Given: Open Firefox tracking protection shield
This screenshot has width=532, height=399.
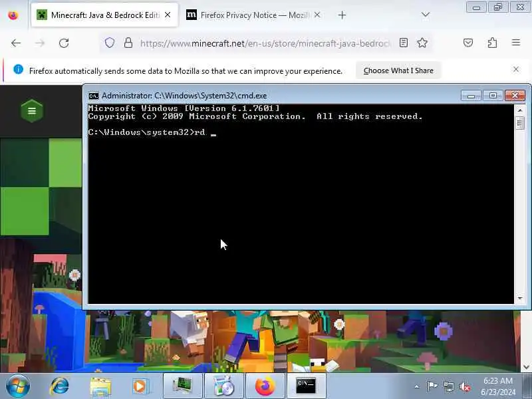Looking at the screenshot, I should click(x=109, y=43).
